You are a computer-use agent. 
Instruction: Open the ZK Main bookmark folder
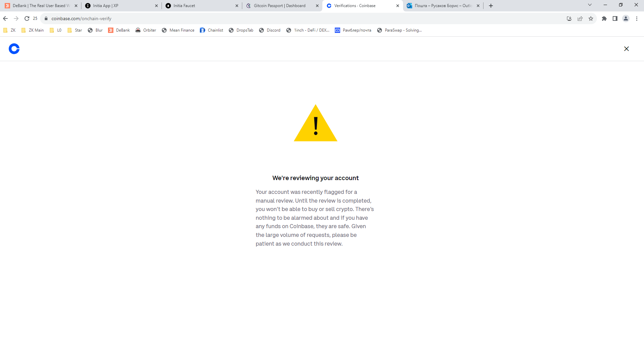click(33, 30)
